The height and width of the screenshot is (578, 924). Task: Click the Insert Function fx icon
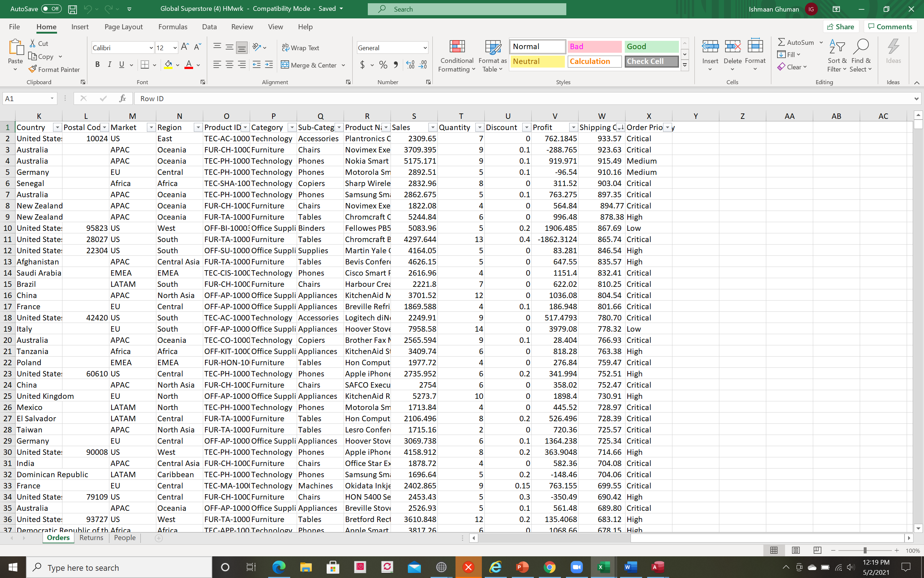pyautogui.click(x=123, y=99)
